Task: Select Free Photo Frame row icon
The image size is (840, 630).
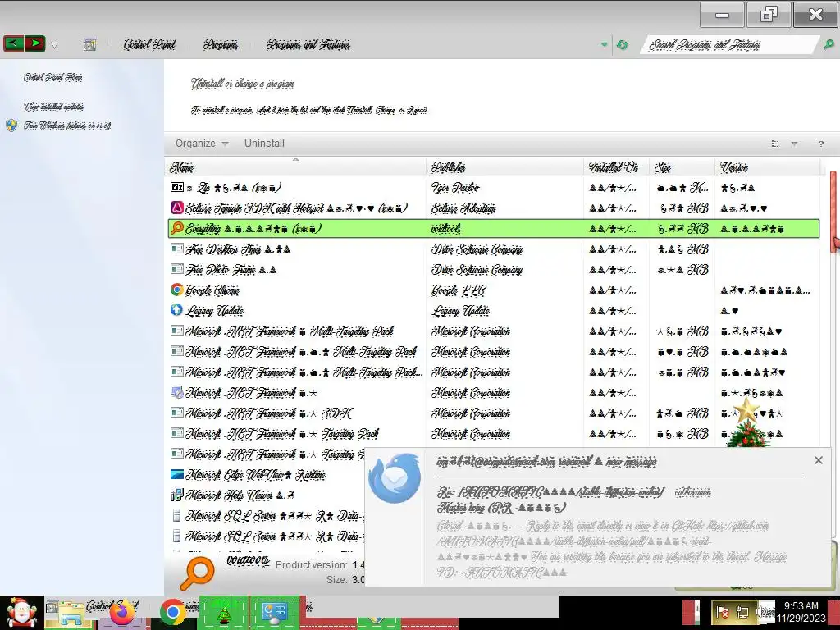Action: pos(177,269)
